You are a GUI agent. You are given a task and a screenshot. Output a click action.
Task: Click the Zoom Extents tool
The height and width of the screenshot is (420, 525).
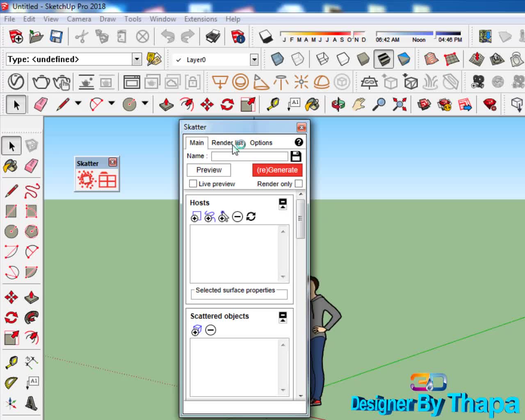[x=399, y=104]
